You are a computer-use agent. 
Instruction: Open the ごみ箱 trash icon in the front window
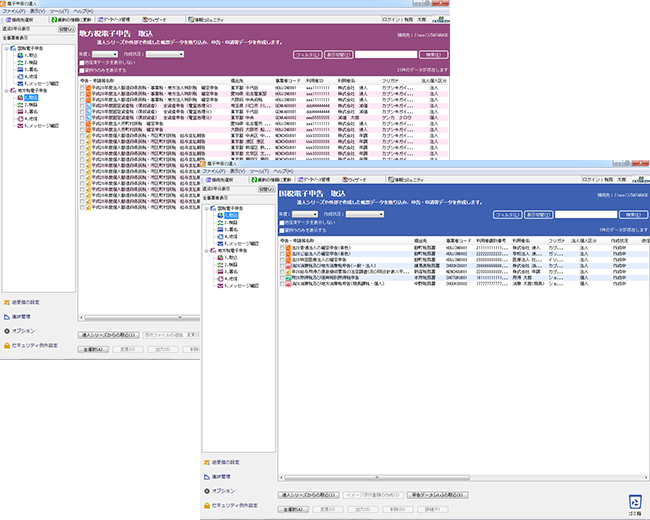click(635, 504)
